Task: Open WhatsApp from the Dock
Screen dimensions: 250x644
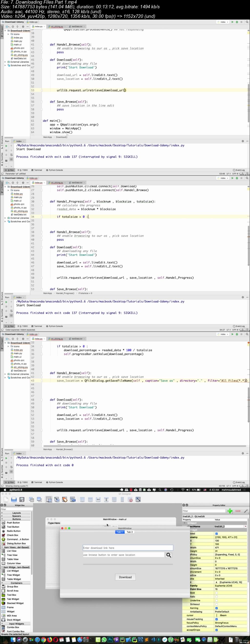Action: [x=104, y=640]
